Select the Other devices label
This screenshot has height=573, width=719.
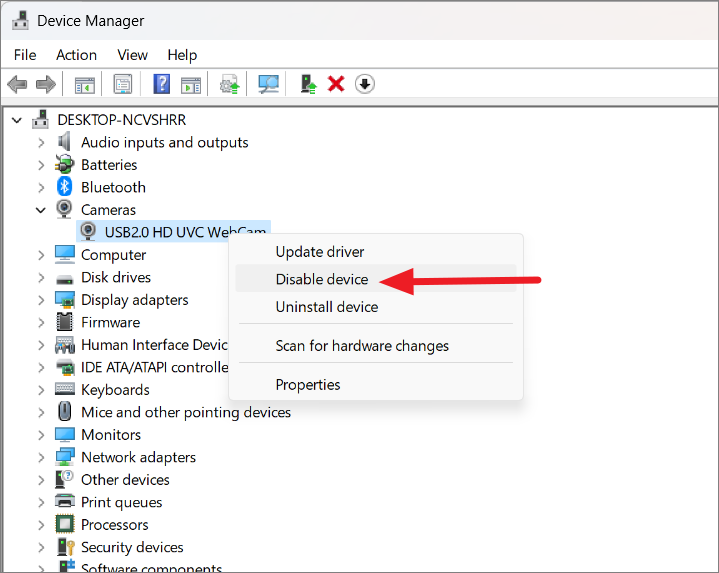125,479
